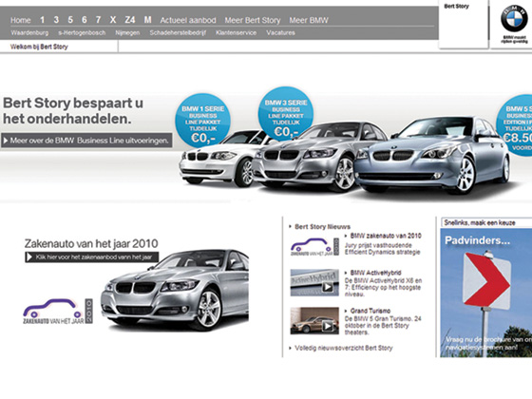532x399 pixels.
Task: Open the Snellinks maak een keuze dropdown
Action: click(486, 222)
